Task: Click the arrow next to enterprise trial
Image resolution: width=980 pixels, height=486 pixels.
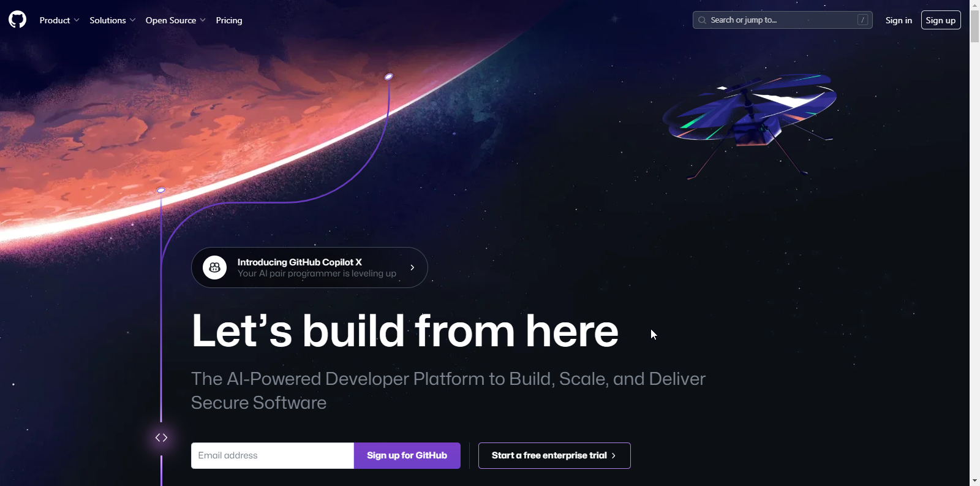Action: [x=614, y=455]
